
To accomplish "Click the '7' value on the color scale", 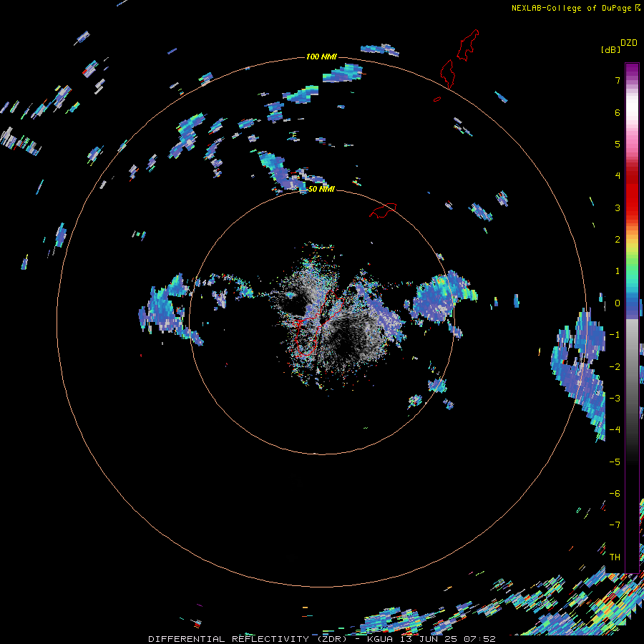I will coord(618,80).
